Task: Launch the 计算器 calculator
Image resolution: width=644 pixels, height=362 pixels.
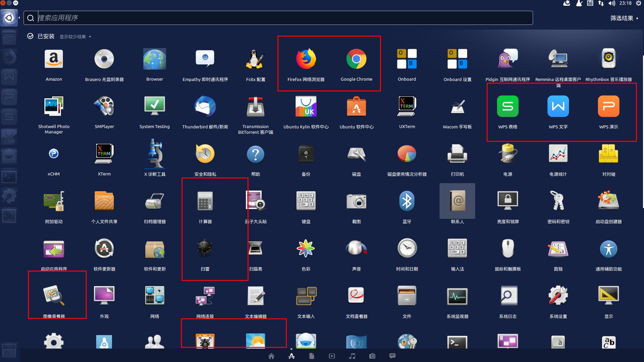Action: pyautogui.click(x=205, y=201)
